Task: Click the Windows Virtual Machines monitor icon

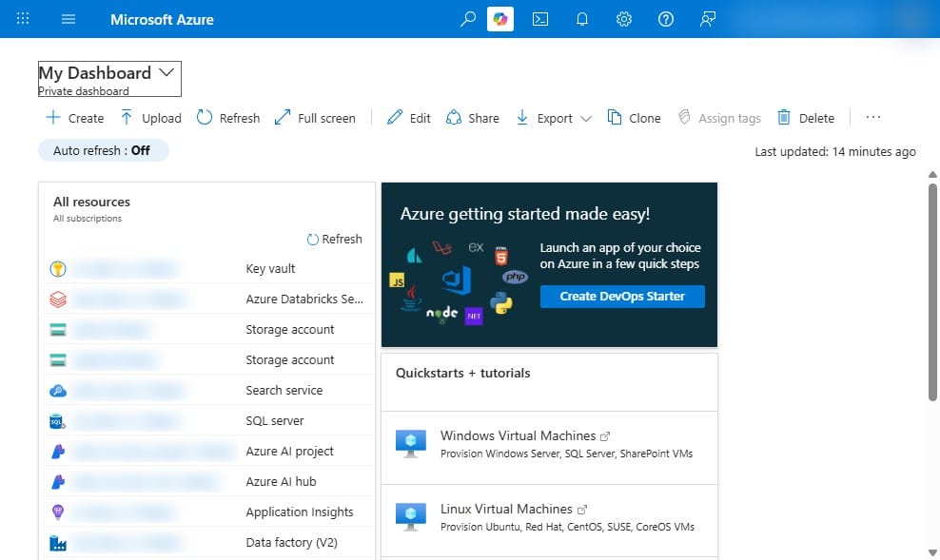Action: pos(411,443)
